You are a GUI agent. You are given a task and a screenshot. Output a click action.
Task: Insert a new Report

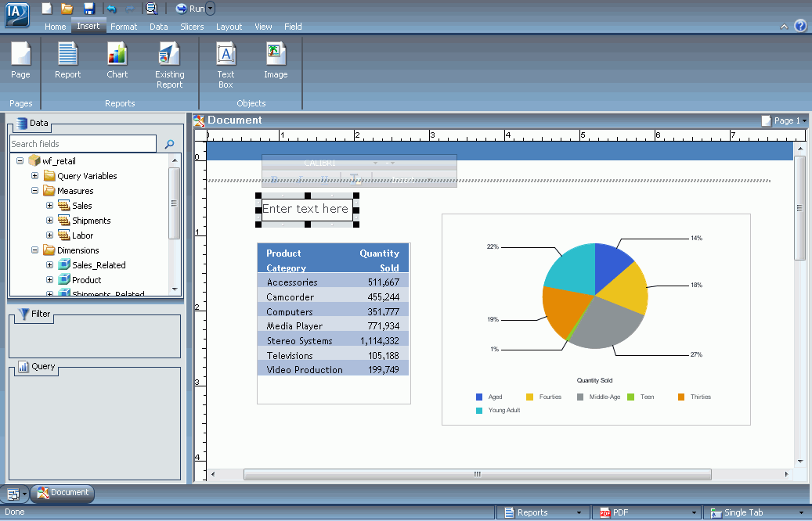68,60
